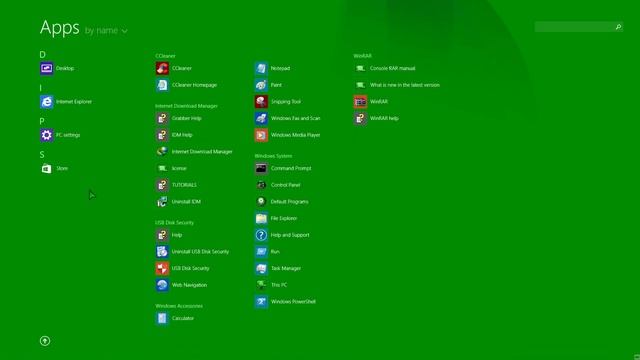Image resolution: width=640 pixels, height=360 pixels.
Task: Launch Paint icon
Action: coord(261,85)
